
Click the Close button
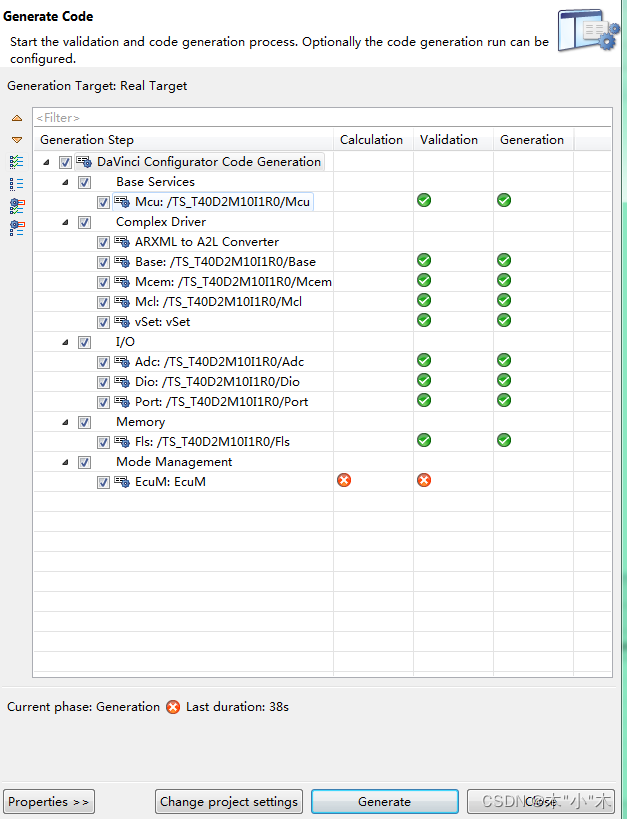541,801
